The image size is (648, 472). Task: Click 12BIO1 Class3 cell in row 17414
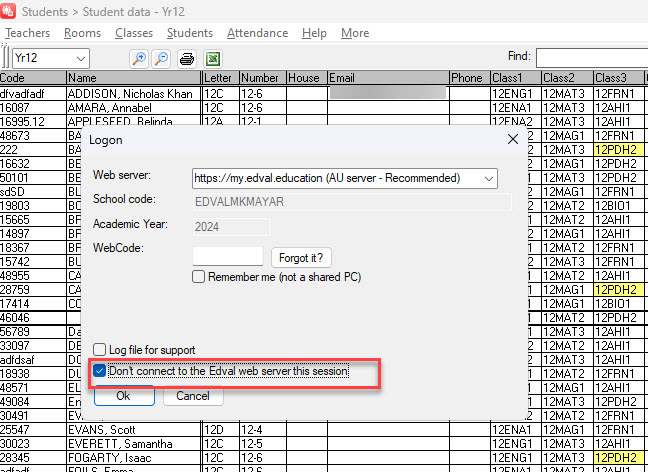(619, 304)
